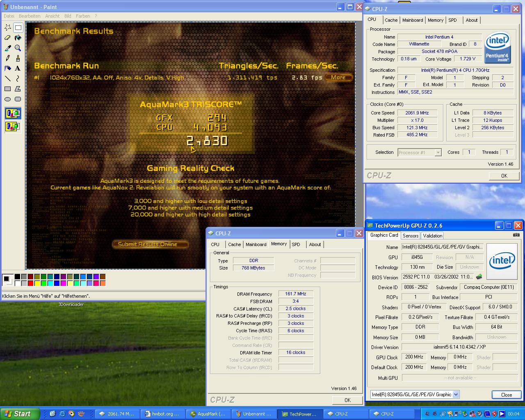Select the Pick Color eyedropper tool
The width and height of the screenshot is (525, 420).
click(x=7, y=48)
